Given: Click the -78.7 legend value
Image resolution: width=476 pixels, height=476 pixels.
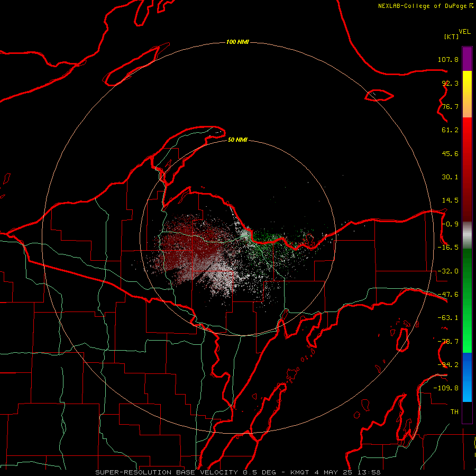Looking at the screenshot, I should coord(448,342).
